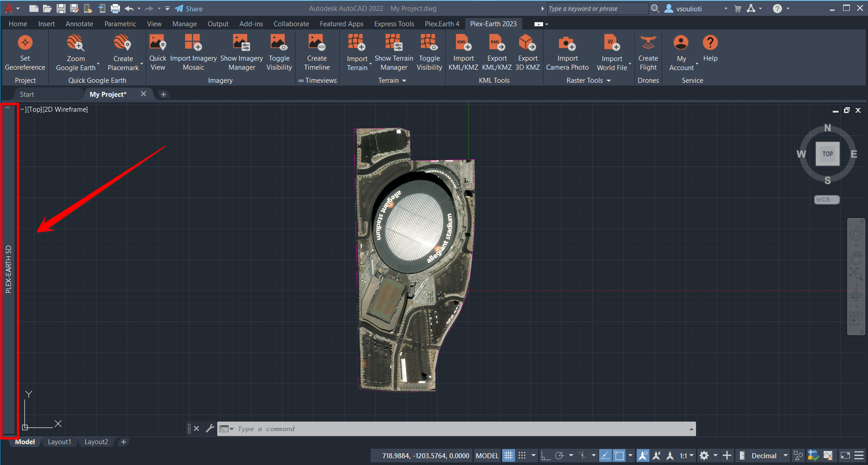Click the Import Imagery Mosaic icon
The height and width of the screenshot is (465, 868).
click(193, 43)
